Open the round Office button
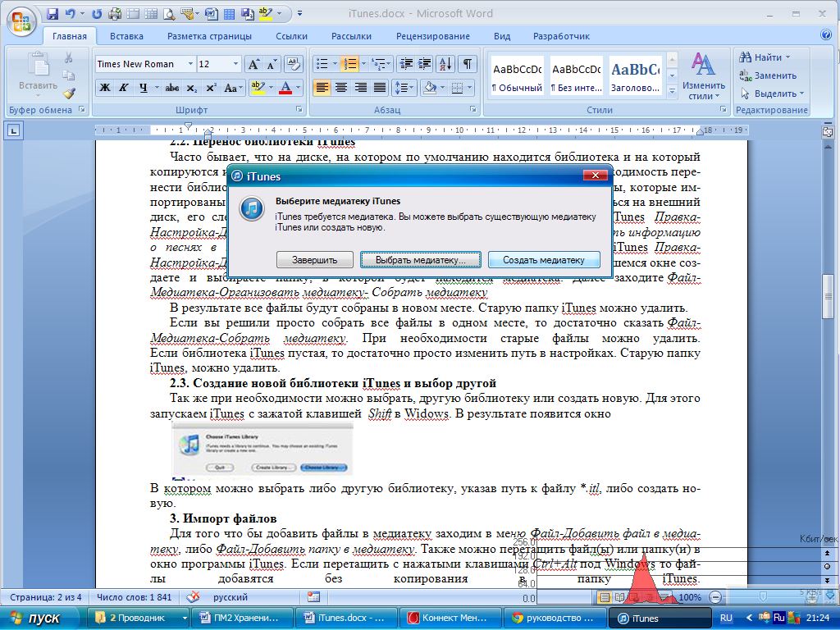 point(21,22)
